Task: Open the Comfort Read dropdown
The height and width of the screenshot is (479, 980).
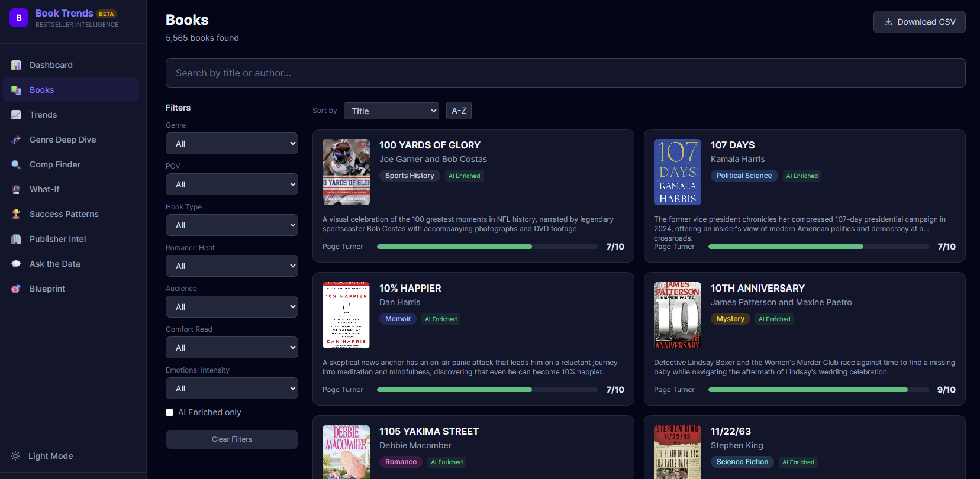Action: click(x=232, y=348)
